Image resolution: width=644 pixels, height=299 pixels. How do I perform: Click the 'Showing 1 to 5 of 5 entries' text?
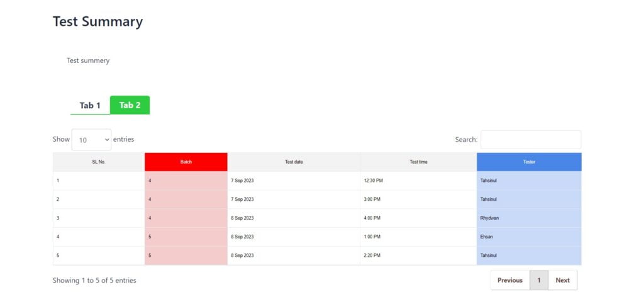click(x=94, y=281)
